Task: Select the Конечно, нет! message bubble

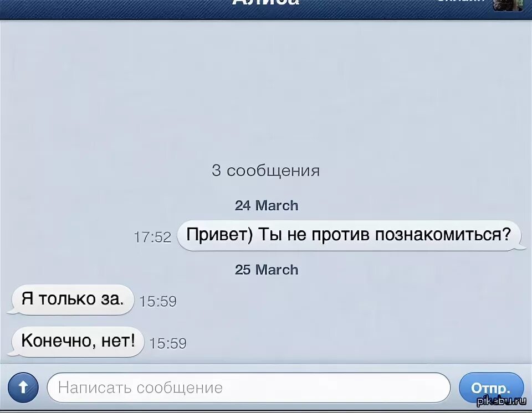Action: [x=76, y=342]
